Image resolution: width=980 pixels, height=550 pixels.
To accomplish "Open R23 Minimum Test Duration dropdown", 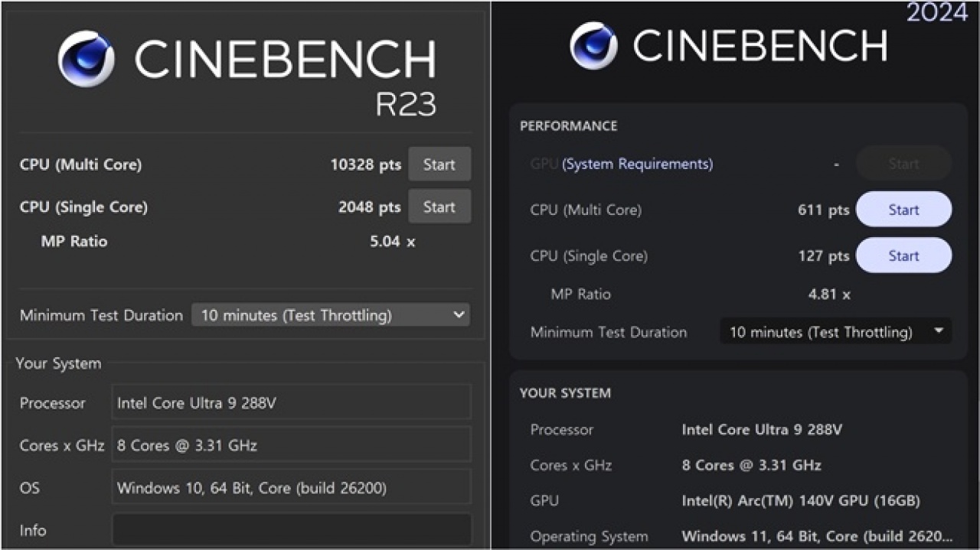I will [x=331, y=315].
